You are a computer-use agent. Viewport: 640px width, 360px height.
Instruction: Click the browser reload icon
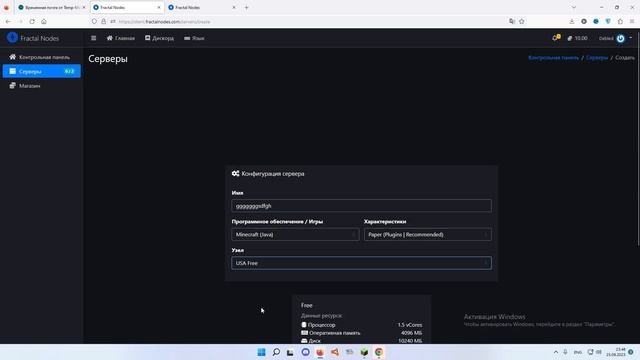coord(32,21)
